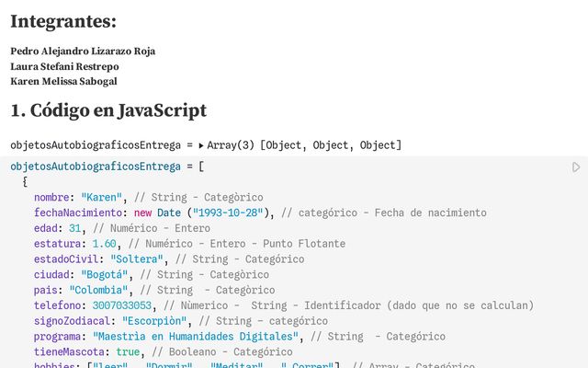
Task: Click the Integrantes heading
Action: coord(63,21)
